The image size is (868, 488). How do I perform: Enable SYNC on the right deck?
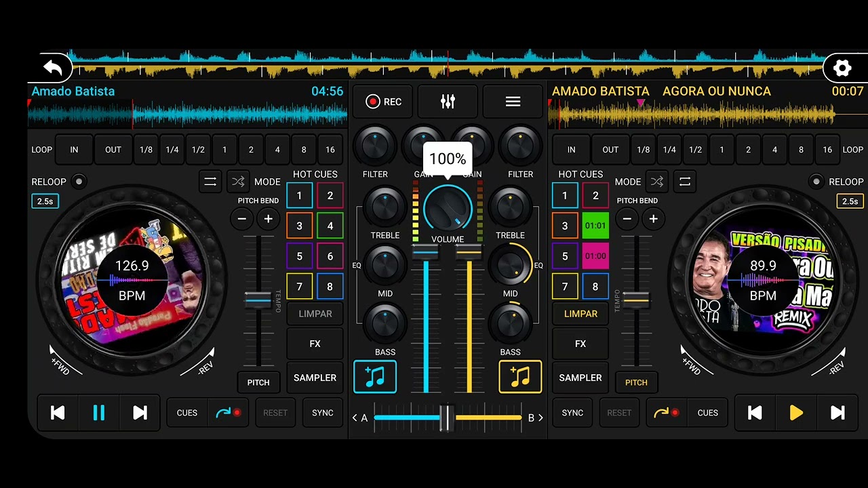click(572, 413)
